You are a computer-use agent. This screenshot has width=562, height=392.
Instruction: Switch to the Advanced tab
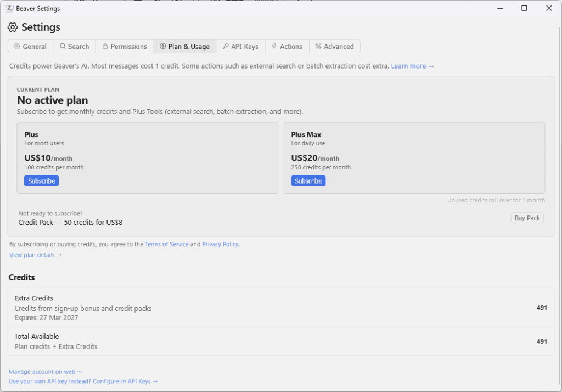point(334,47)
